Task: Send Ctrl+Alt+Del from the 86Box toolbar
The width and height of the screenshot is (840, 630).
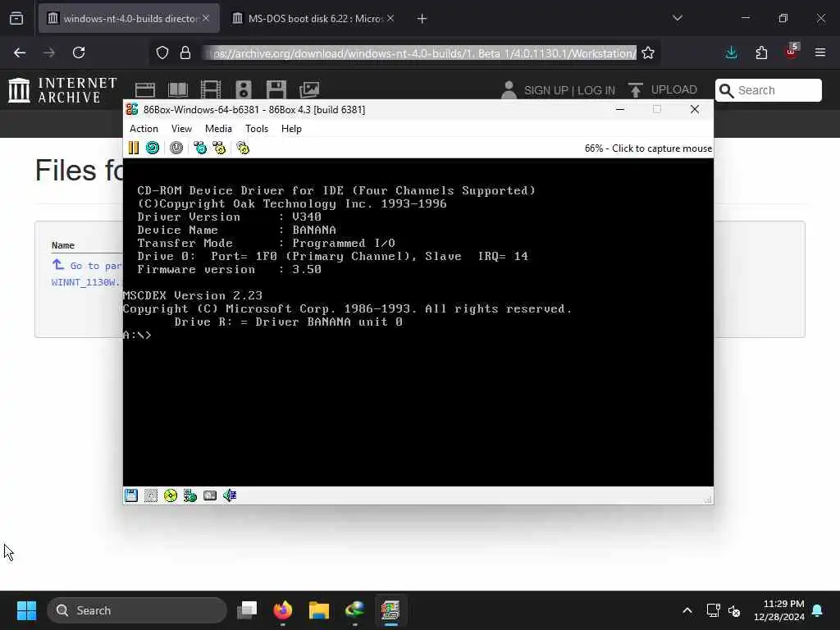Action: click(x=200, y=148)
